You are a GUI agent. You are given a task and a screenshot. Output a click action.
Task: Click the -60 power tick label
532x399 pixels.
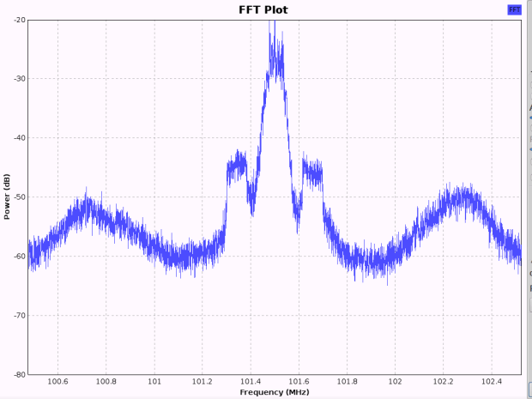(20, 257)
